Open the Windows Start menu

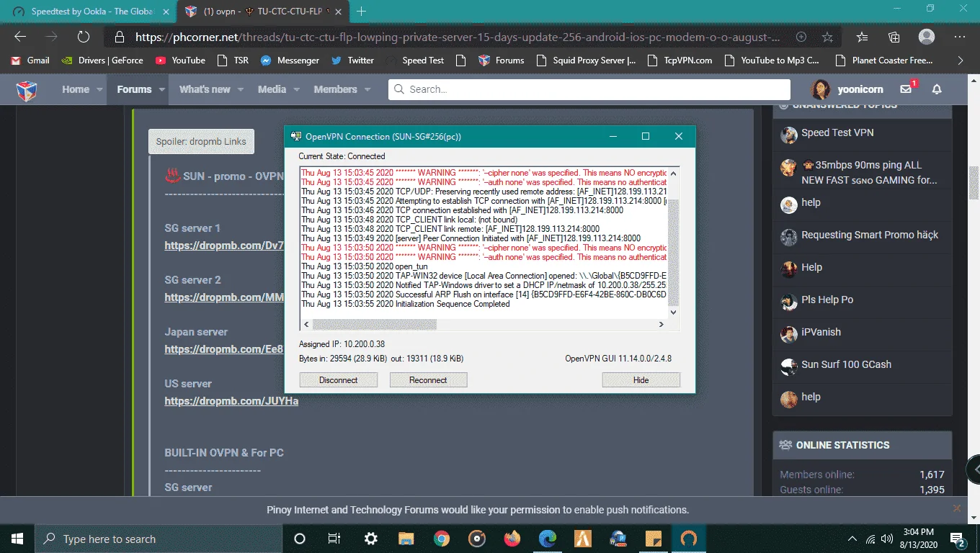(17, 539)
